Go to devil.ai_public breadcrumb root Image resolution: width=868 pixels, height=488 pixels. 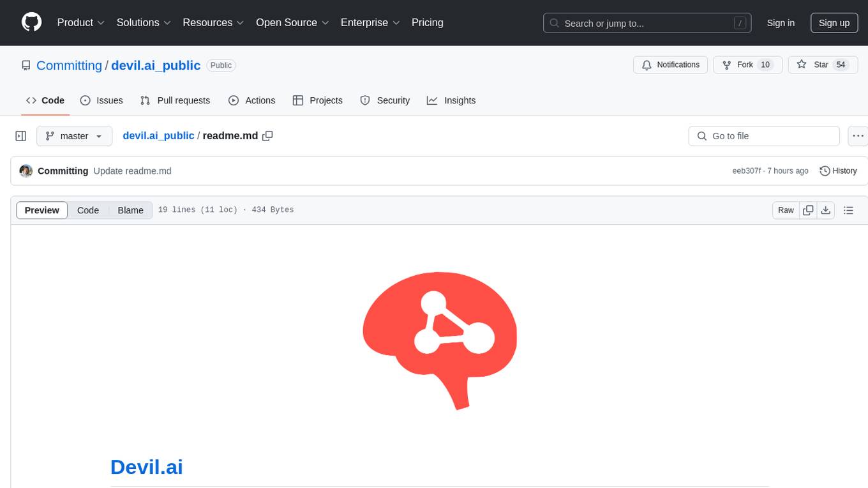(x=158, y=135)
